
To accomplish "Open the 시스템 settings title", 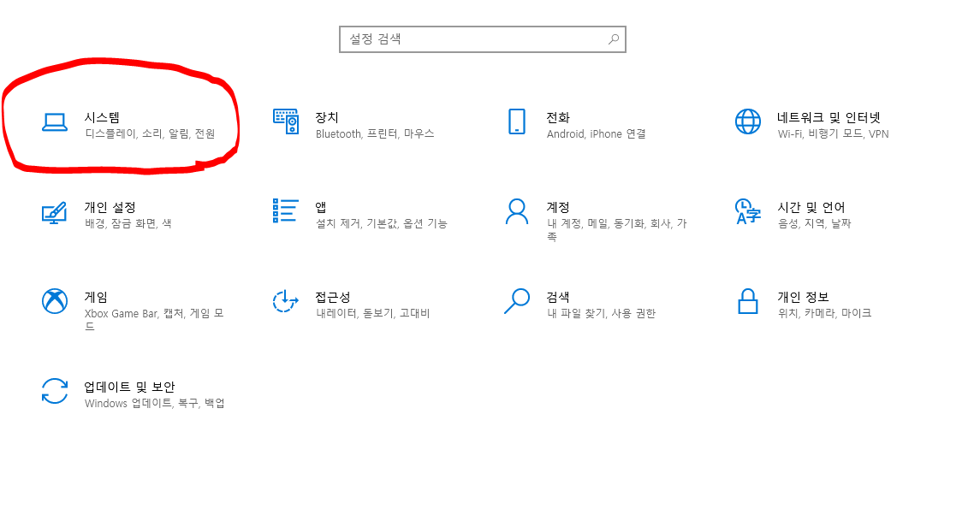I will coord(102,117).
